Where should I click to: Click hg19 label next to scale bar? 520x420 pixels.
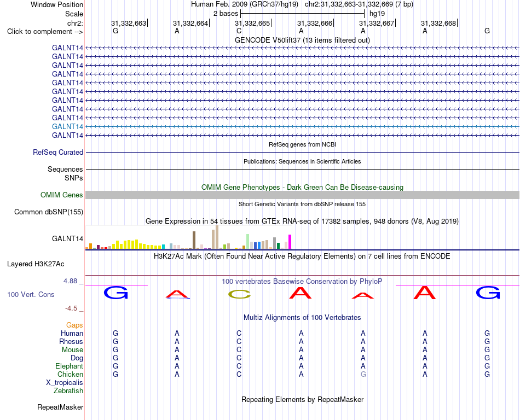click(377, 14)
